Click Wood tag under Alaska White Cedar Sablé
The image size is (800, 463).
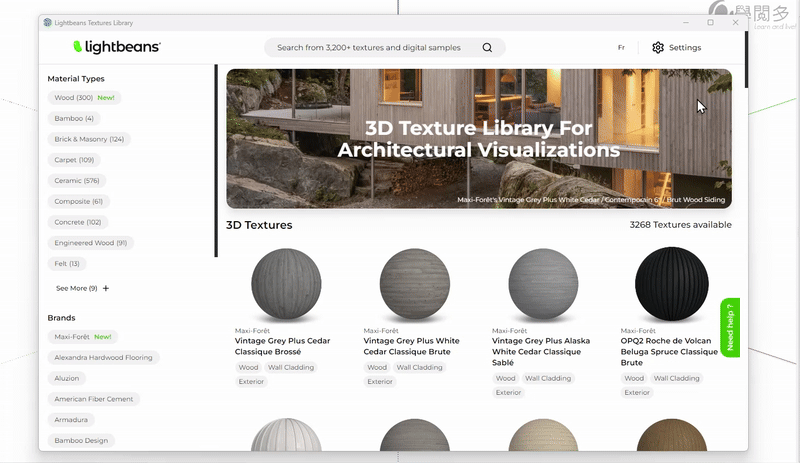(506, 378)
